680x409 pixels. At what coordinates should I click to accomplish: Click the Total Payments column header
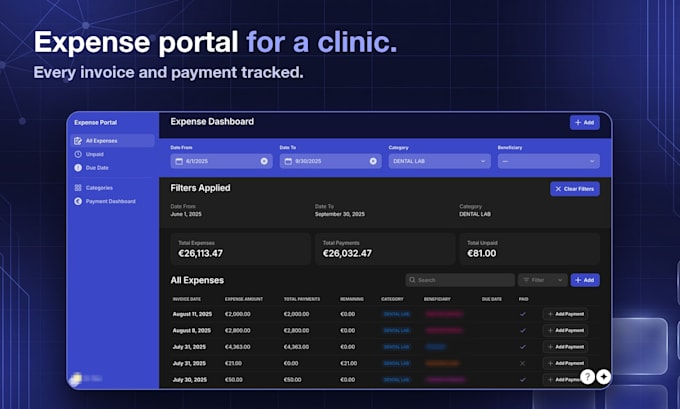pos(302,299)
